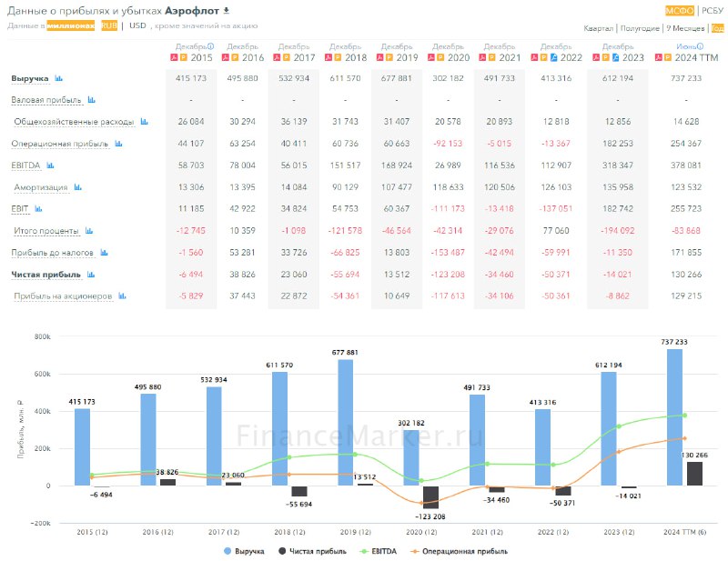Open the orange presentation icon for 2020

click(440, 57)
